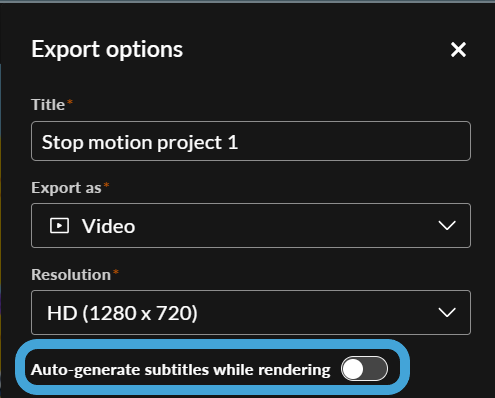Focus the Title input field
Viewport: 495px width, 398px height.
(251, 141)
